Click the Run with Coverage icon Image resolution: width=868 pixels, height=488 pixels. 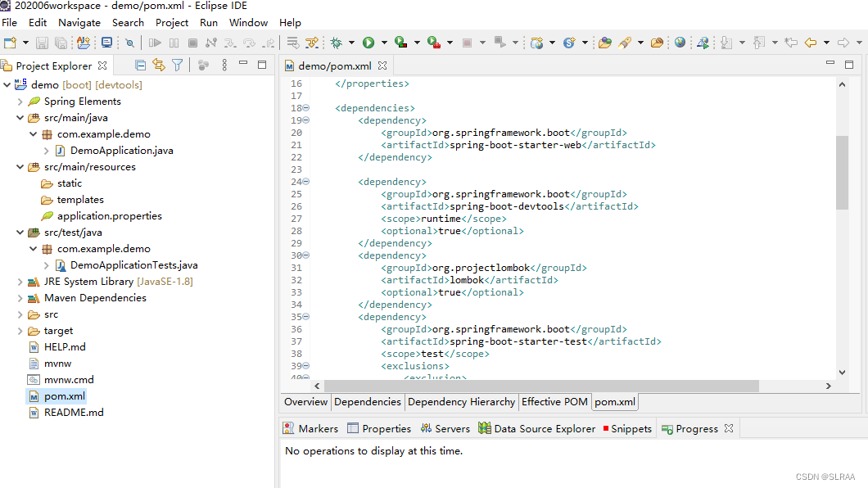(x=401, y=43)
